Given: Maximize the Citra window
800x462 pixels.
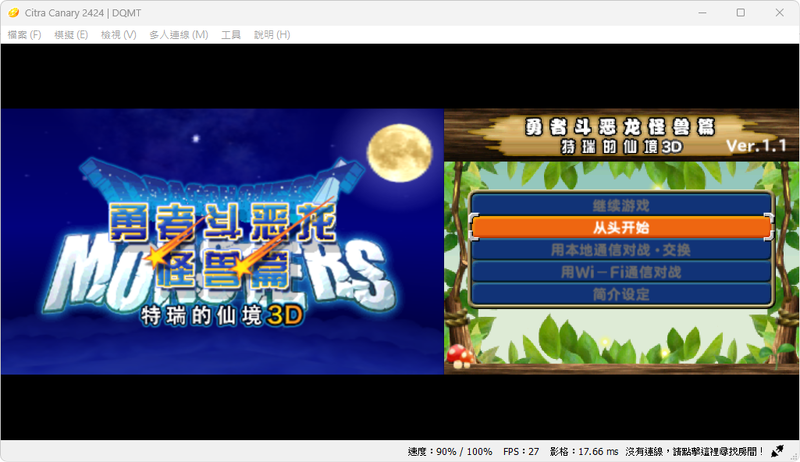Looking at the screenshot, I should click(x=741, y=13).
